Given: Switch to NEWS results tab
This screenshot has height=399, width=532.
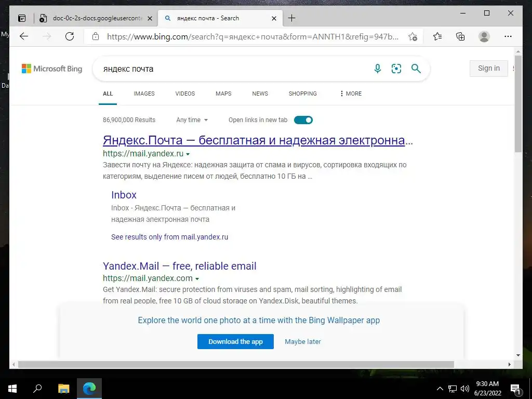Looking at the screenshot, I should tap(260, 94).
